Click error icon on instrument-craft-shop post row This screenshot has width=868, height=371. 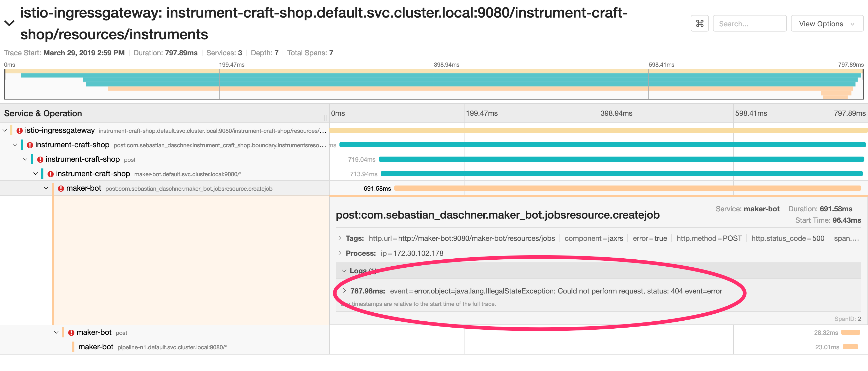click(x=40, y=160)
